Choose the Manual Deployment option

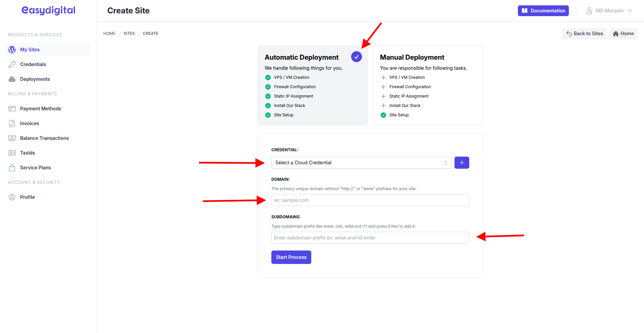(412, 57)
